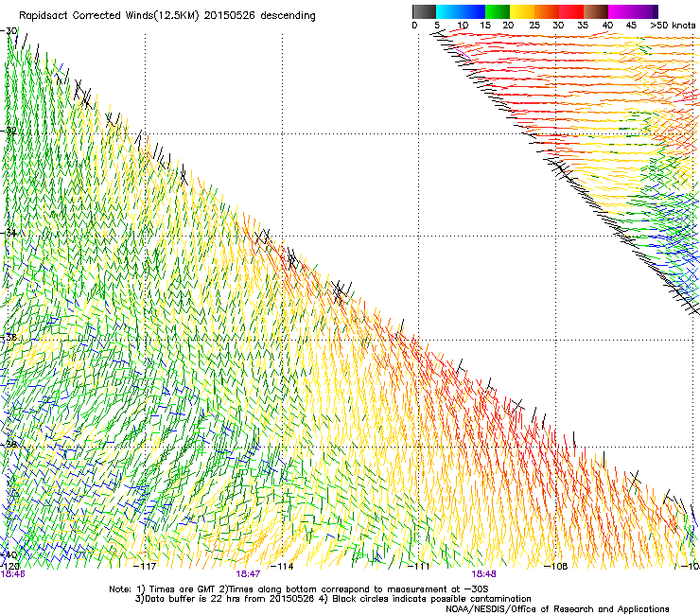The height and width of the screenshot is (615, 700).
Task: Click the '-114' longitude axis label
Action: (282, 567)
